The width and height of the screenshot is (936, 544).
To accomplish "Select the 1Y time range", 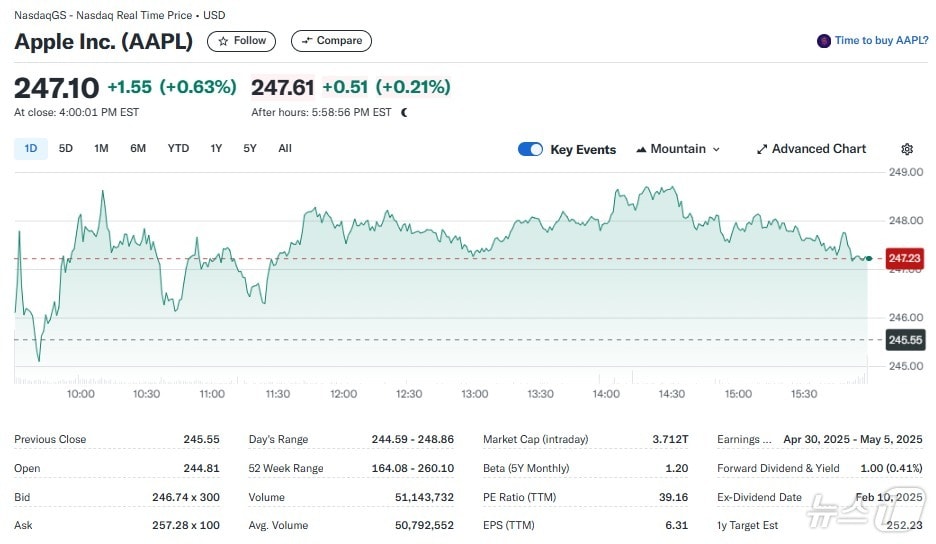I will tap(216, 149).
